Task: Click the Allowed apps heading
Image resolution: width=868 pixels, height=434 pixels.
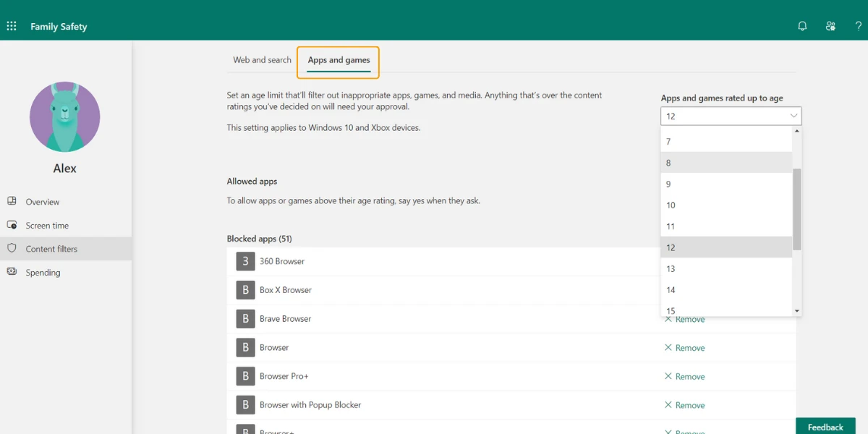Action: pyautogui.click(x=252, y=182)
